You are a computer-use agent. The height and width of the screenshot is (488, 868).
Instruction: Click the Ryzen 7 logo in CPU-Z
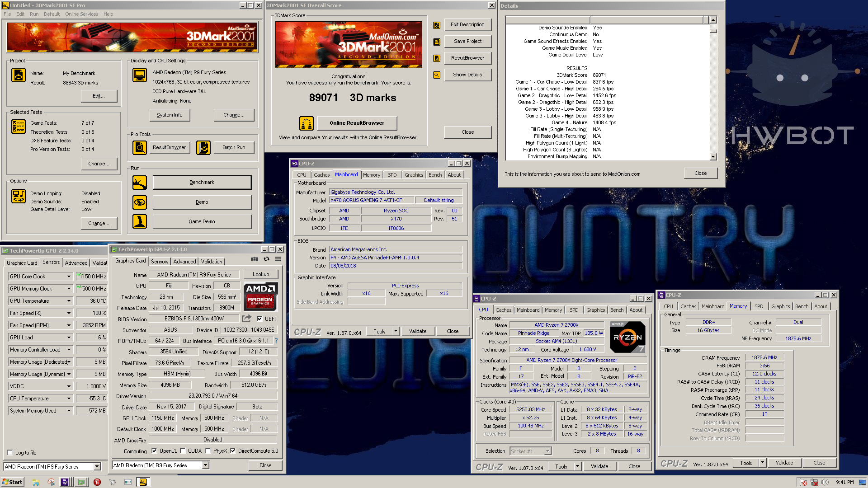(627, 337)
